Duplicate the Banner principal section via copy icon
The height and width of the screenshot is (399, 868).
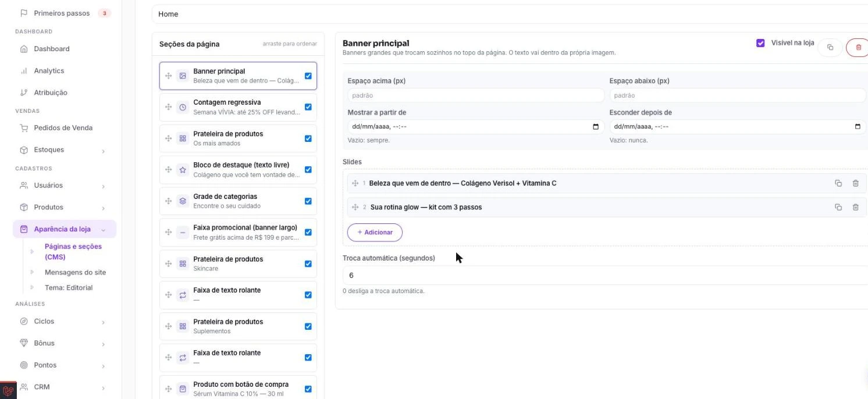click(830, 47)
